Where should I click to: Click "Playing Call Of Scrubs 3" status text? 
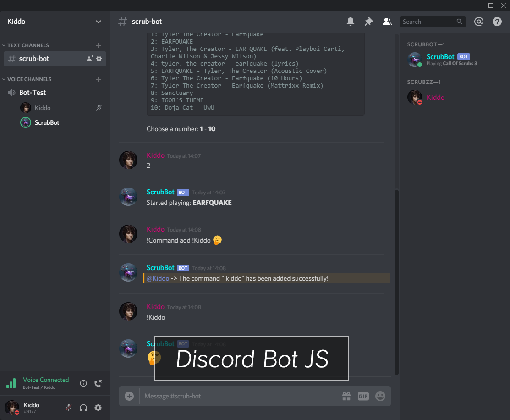click(452, 63)
